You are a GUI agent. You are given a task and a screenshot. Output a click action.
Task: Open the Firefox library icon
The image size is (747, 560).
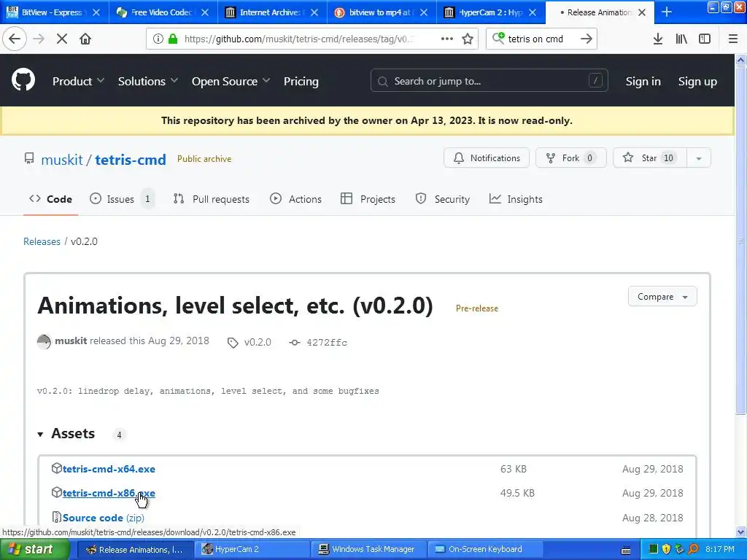[681, 39]
